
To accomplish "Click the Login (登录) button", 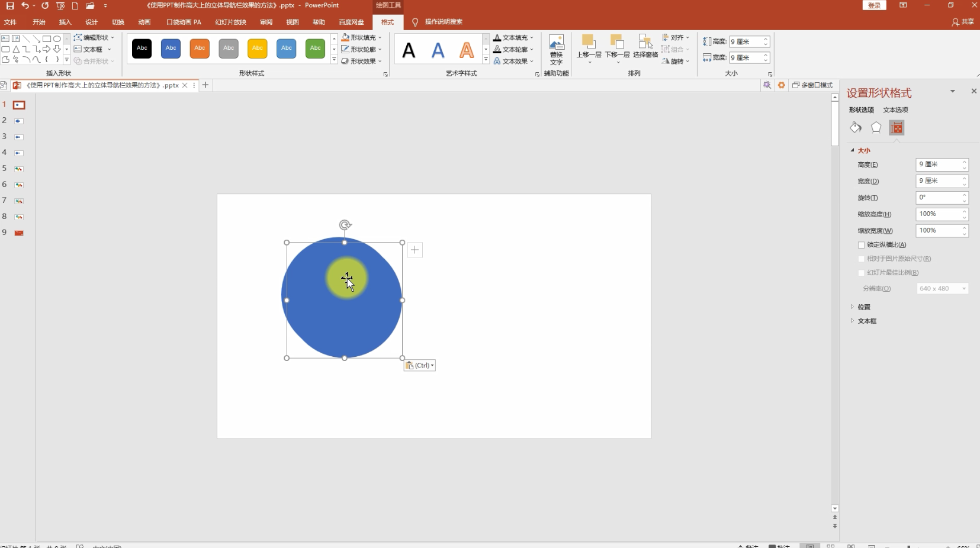I will point(874,5).
